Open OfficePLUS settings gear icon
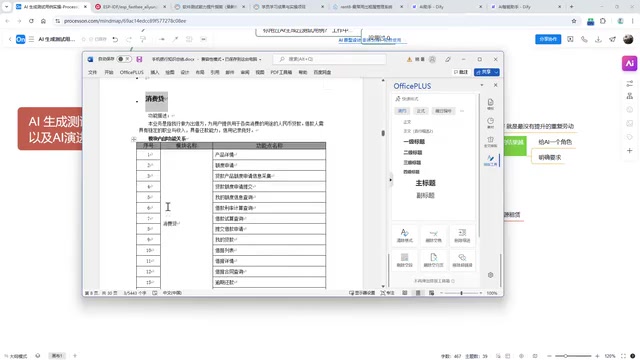 click(491, 275)
